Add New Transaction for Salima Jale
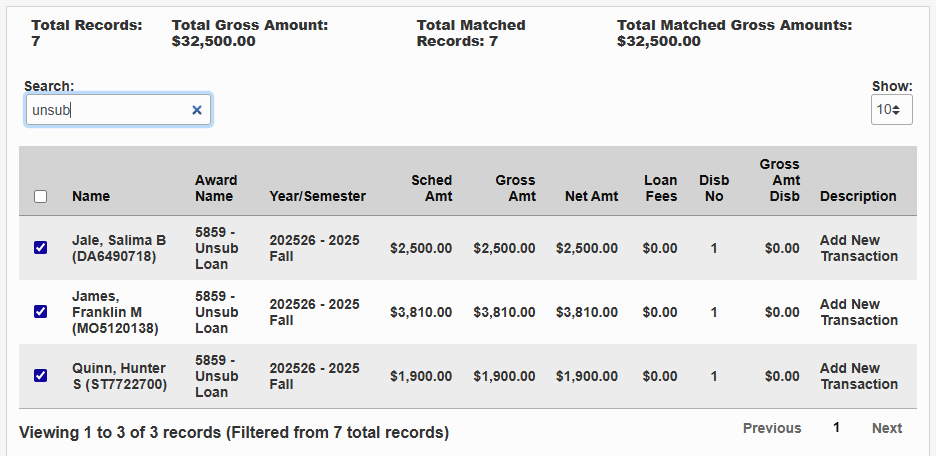936x456 pixels. [x=858, y=248]
